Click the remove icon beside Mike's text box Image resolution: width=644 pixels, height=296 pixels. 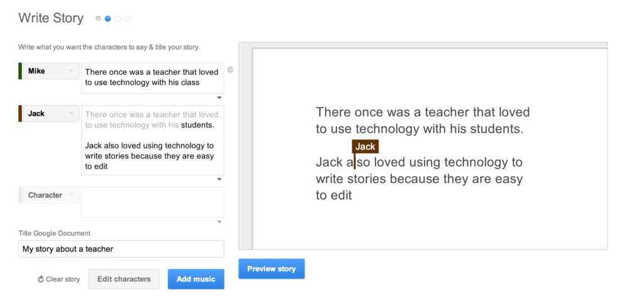230,70
